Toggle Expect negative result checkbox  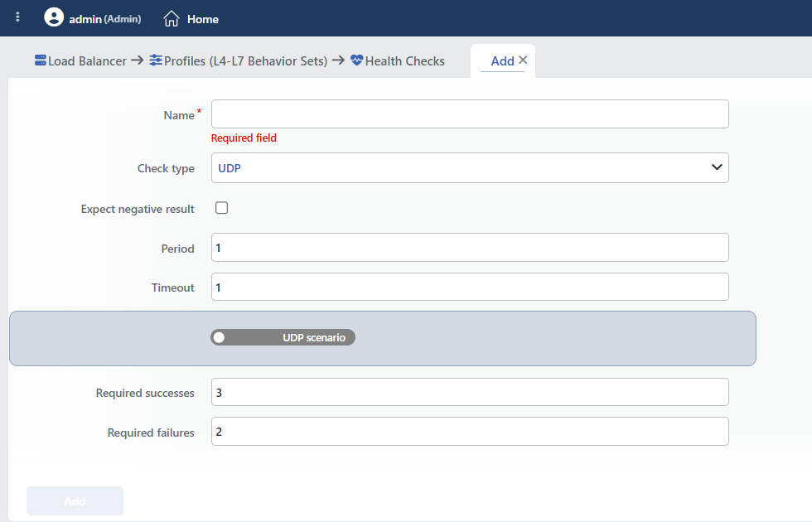[x=222, y=208]
